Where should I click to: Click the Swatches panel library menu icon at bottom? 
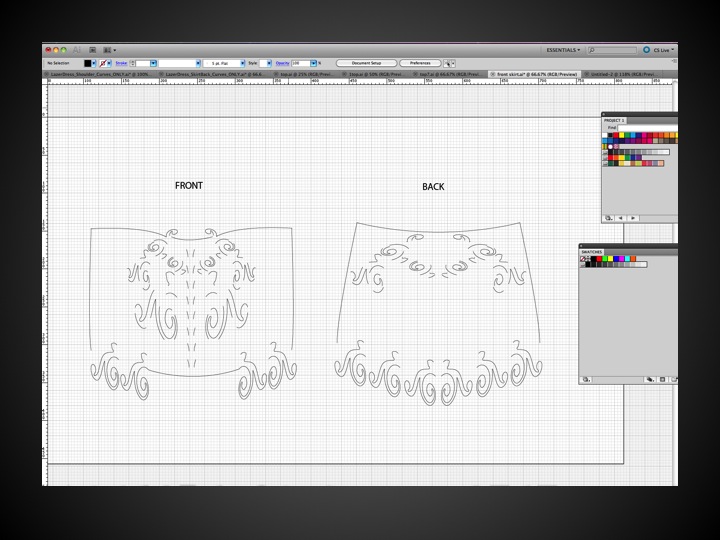point(586,379)
